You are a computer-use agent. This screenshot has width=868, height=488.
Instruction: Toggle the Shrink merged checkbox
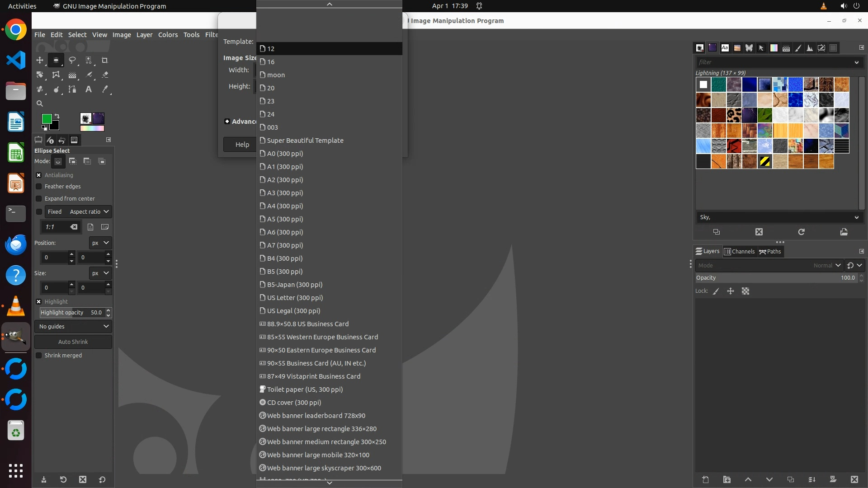click(x=39, y=355)
